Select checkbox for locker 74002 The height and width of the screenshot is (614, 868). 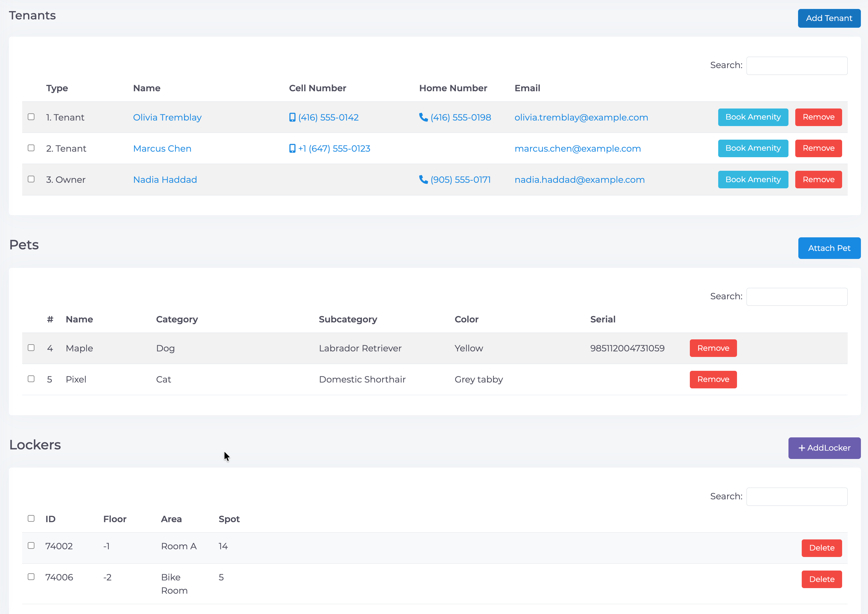31,546
